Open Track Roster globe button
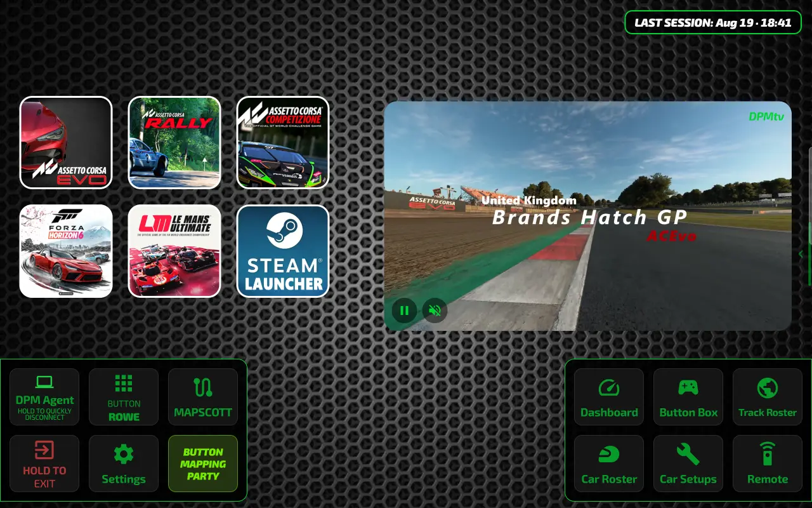The height and width of the screenshot is (508, 812). 768,397
